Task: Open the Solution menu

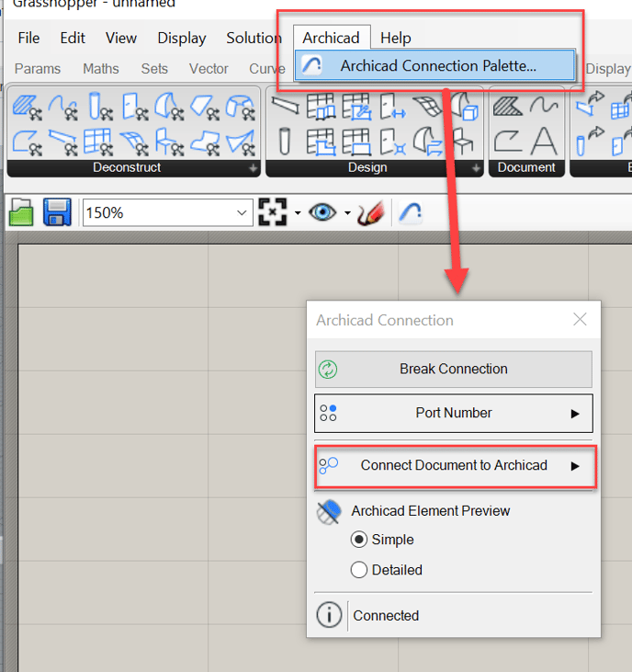Action: 254,38
